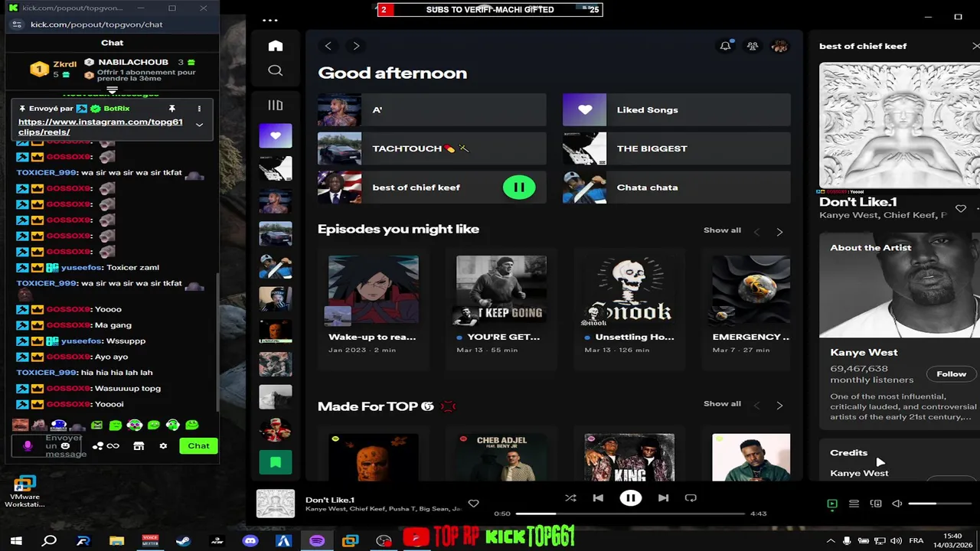Open Kick chat shop icon
Screen dimensions: 980x551
pyautogui.click(x=139, y=445)
